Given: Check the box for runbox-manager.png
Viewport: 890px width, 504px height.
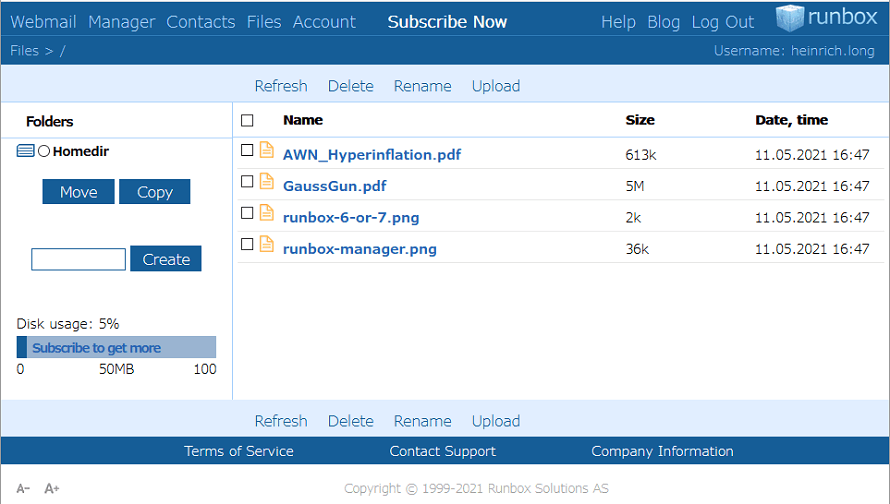Looking at the screenshot, I should pos(247,244).
